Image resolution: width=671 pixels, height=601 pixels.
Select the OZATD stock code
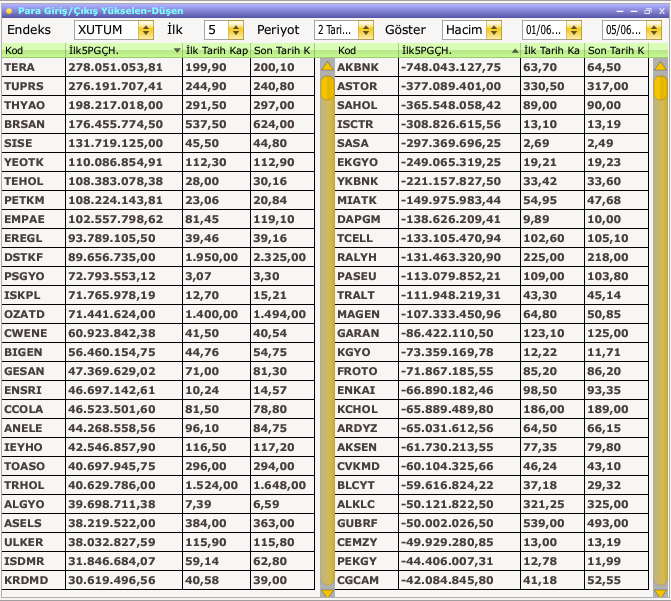tap(24, 314)
